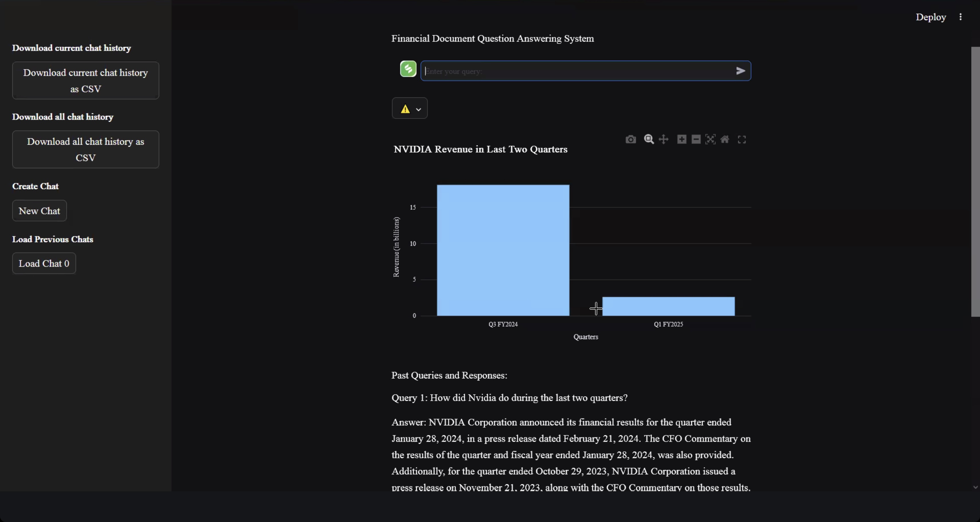Click the Create Chat sidebar heading
The image size is (980, 522).
click(x=35, y=186)
